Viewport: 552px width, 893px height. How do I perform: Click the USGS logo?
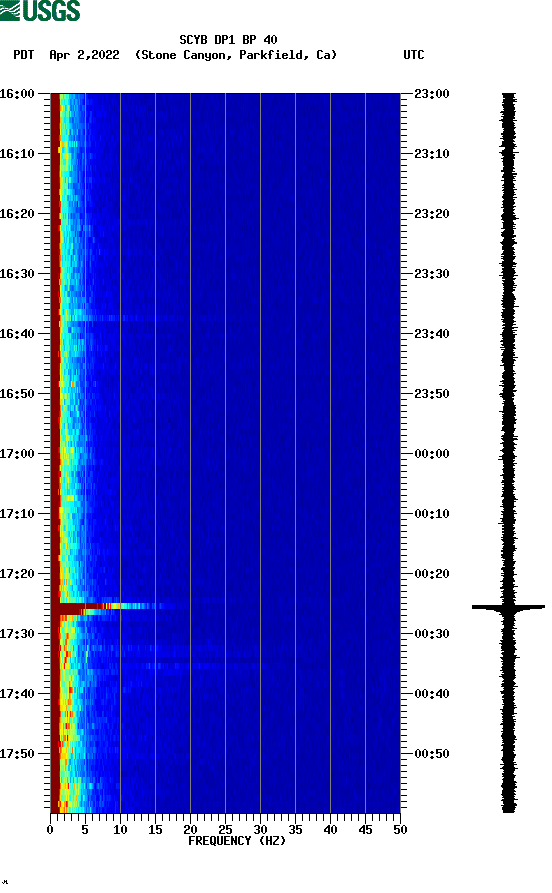point(40,10)
